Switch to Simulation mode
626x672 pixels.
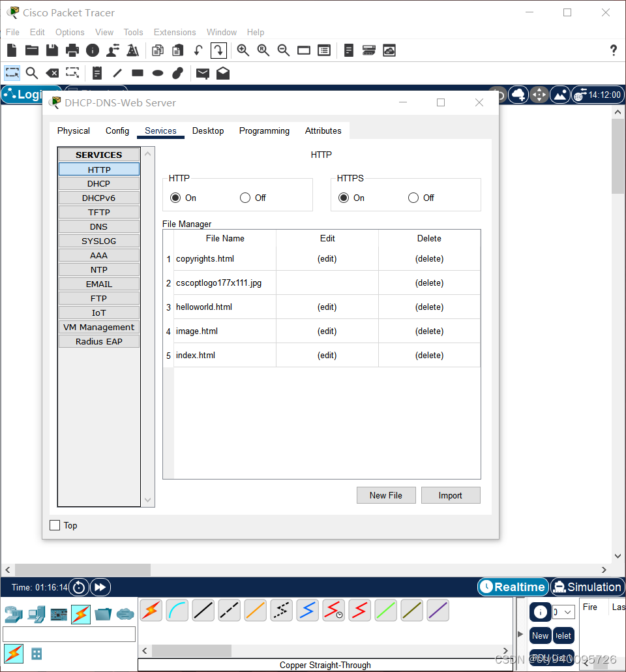(x=588, y=587)
